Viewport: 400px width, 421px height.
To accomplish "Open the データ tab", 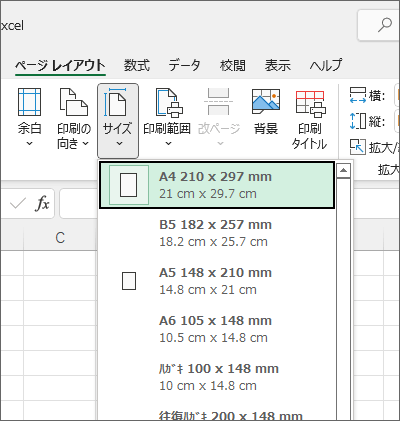I will coord(184,65).
